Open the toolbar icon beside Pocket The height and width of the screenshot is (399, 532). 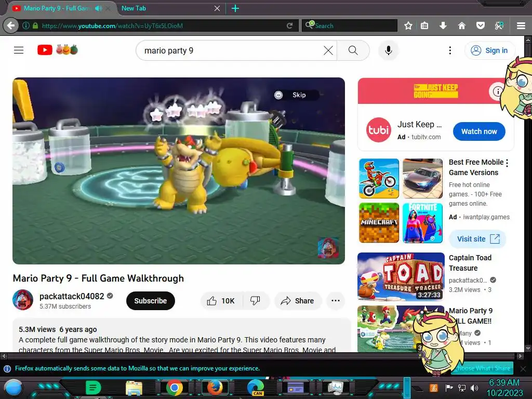499,25
